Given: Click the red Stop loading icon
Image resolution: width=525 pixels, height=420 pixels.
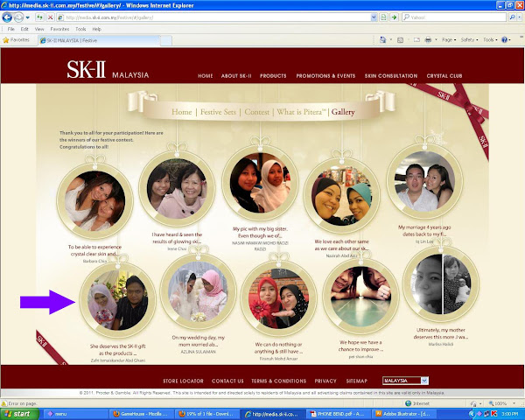Looking at the screenshot, I should [50, 17].
